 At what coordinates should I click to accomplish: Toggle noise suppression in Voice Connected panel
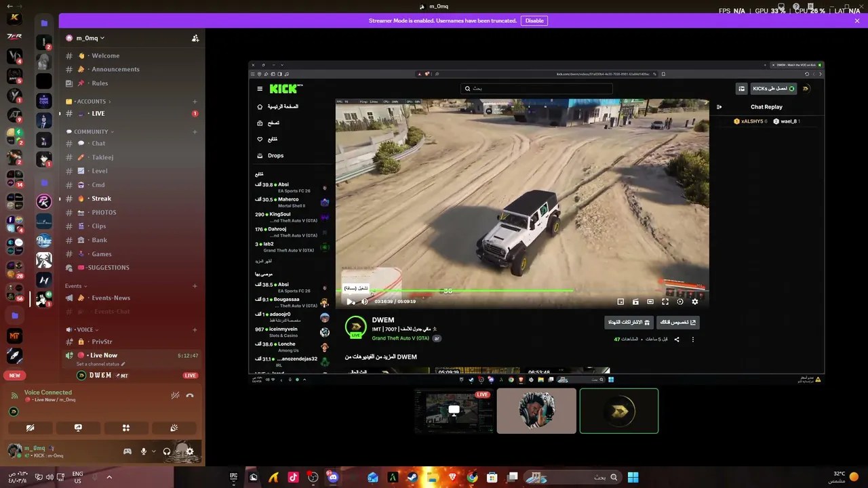coord(175,395)
